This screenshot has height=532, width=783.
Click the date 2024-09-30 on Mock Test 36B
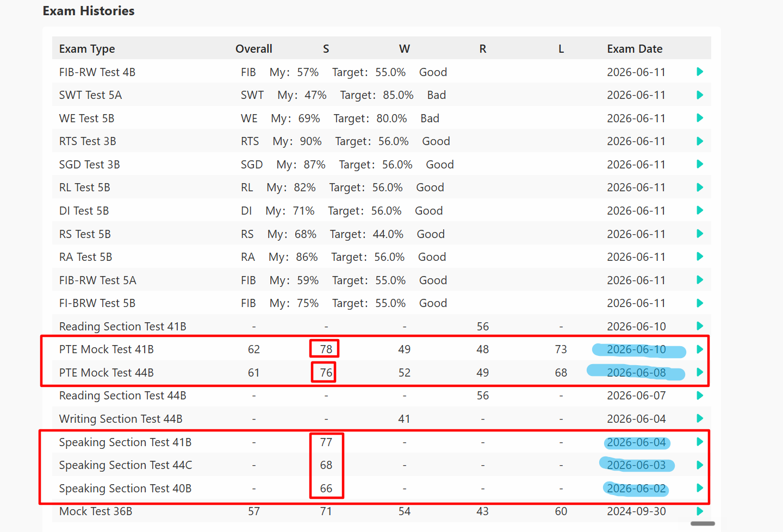636,511
